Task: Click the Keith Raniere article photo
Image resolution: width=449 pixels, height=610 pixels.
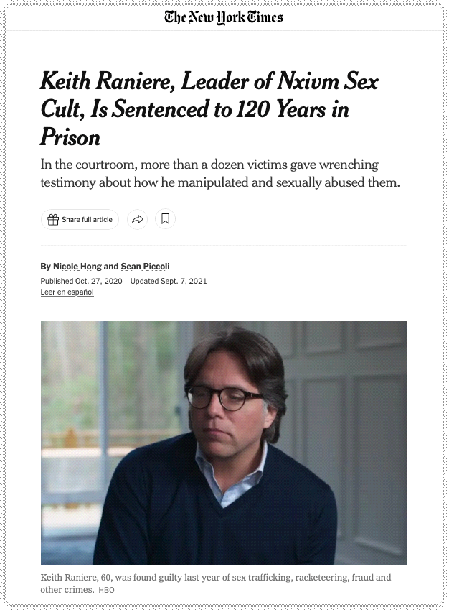Action: (x=224, y=443)
